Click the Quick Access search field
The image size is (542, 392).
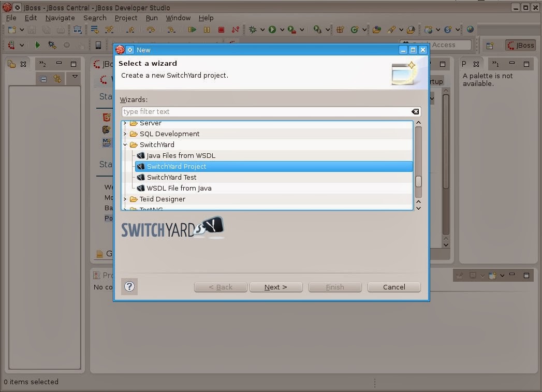(x=436, y=45)
